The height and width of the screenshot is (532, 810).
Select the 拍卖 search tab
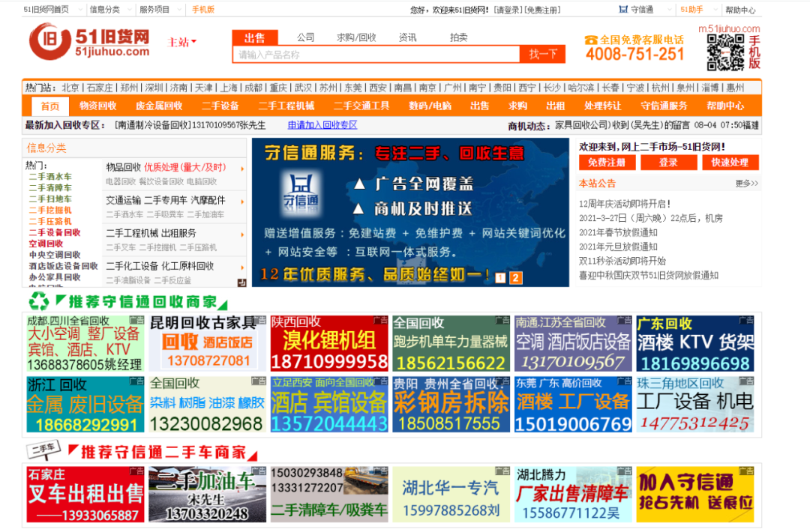458,37
